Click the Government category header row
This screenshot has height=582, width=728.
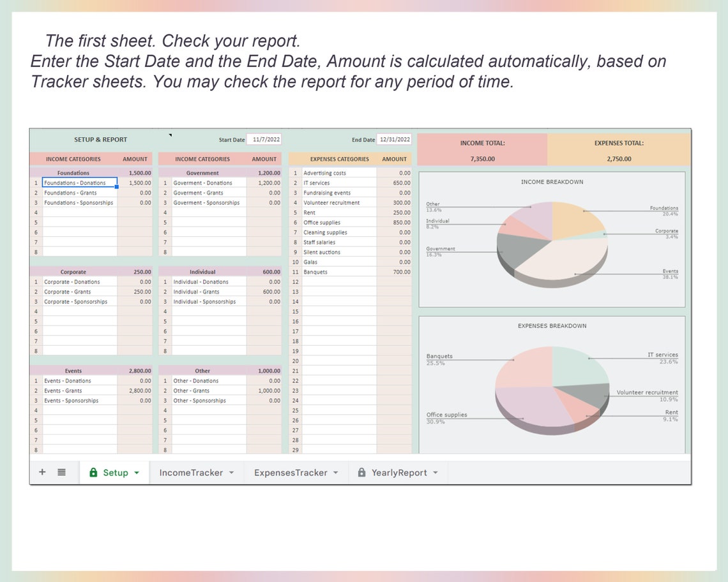pyautogui.click(x=220, y=173)
